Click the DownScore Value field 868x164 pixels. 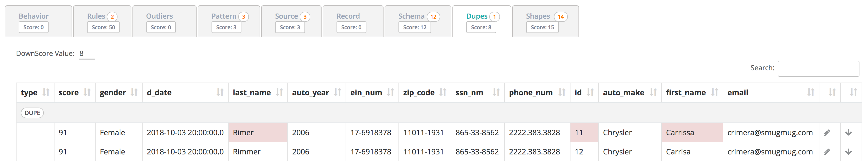coord(87,54)
